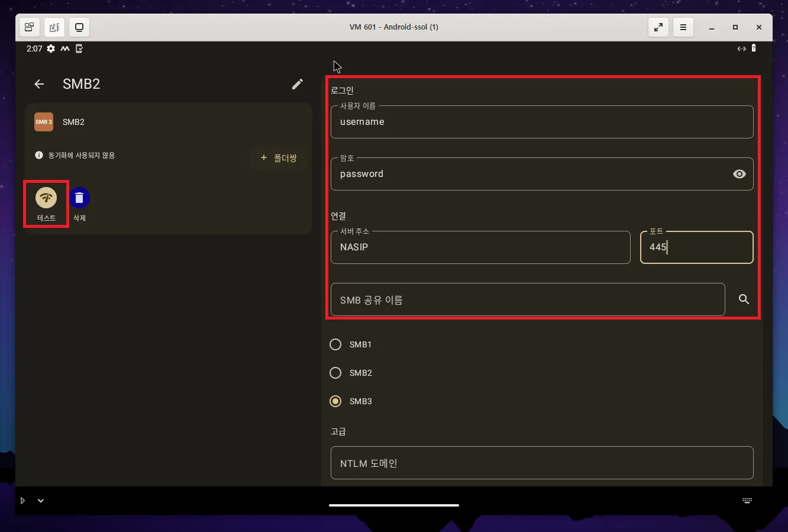Select the SMB1 protocol radio button

[335, 344]
